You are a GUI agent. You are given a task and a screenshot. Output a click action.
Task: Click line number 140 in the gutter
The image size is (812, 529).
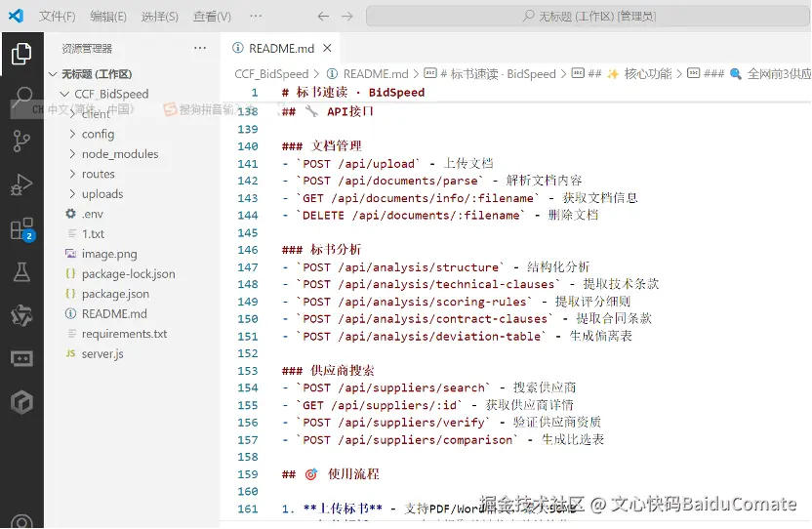point(248,146)
